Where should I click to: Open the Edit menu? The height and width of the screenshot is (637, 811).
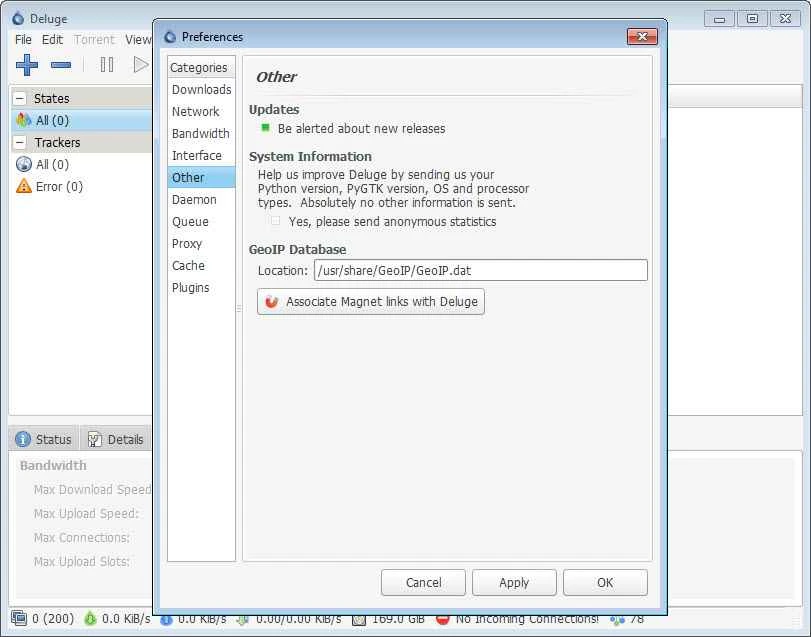(x=52, y=39)
